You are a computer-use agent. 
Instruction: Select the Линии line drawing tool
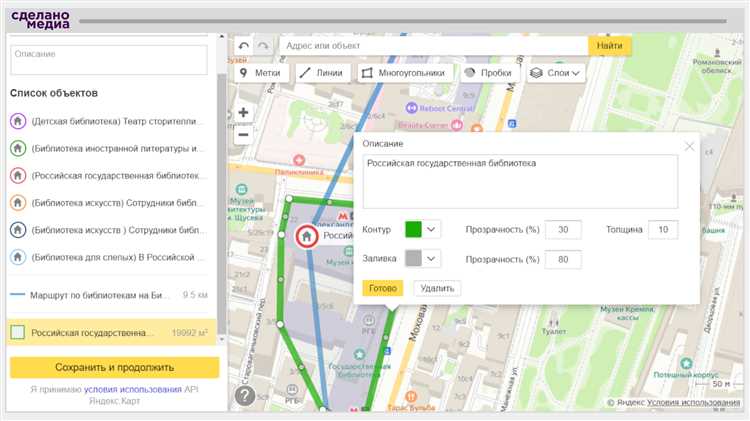(322, 73)
